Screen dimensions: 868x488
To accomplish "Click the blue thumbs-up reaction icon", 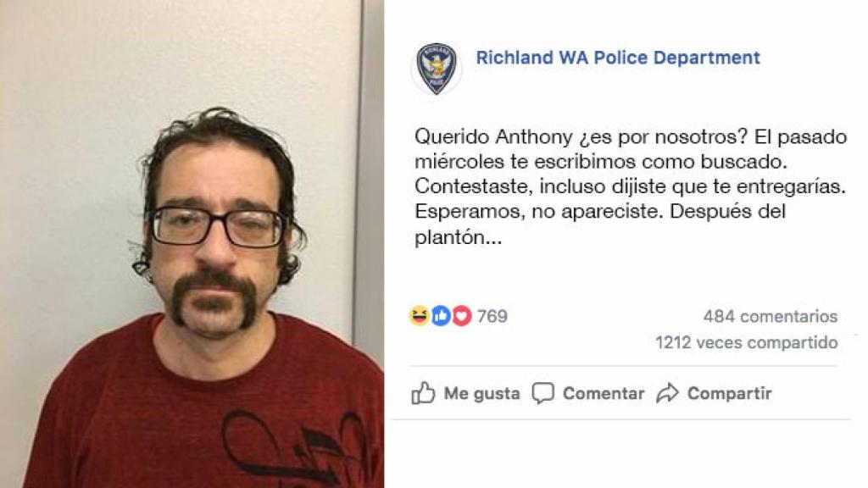I will point(441,315).
